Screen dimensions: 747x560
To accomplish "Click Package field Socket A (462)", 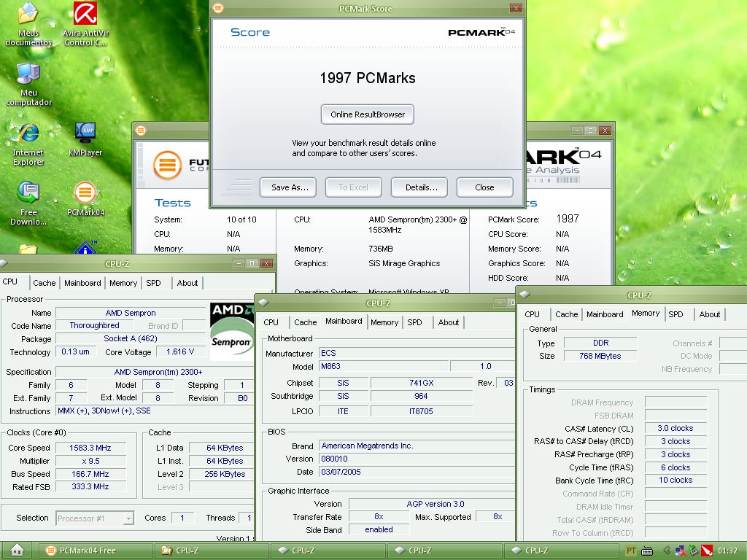I will point(131,338).
